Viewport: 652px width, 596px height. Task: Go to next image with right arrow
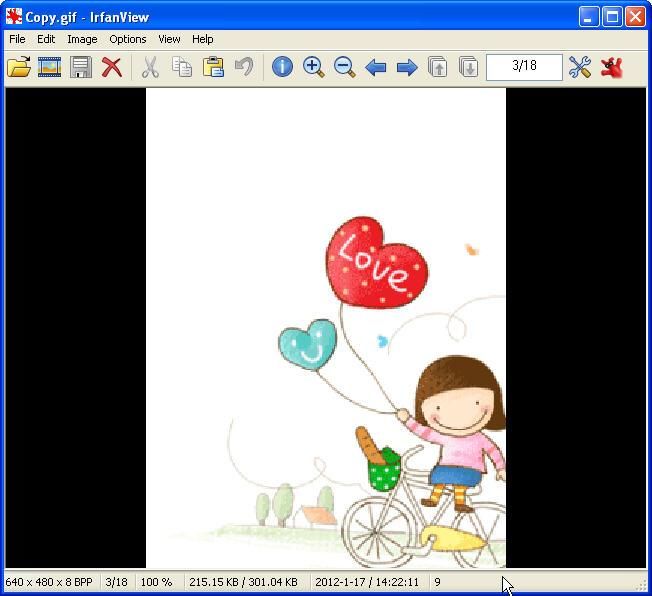coord(407,67)
